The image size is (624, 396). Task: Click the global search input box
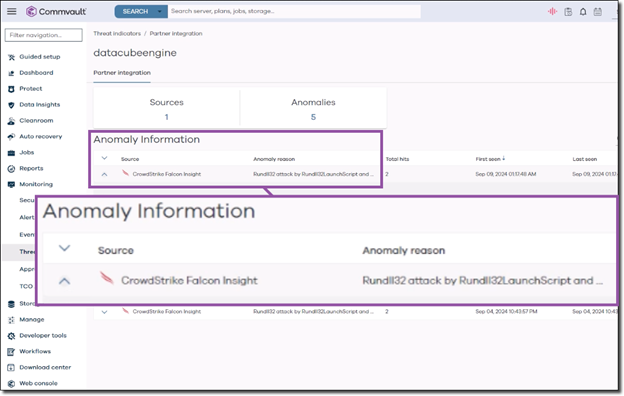tap(294, 11)
